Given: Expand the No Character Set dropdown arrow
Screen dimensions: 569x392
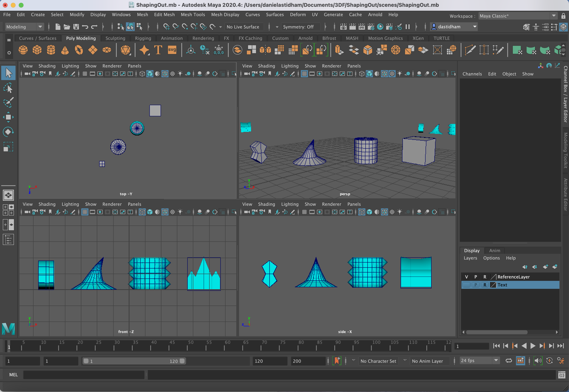Looking at the screenshot, I should (354, 361).
